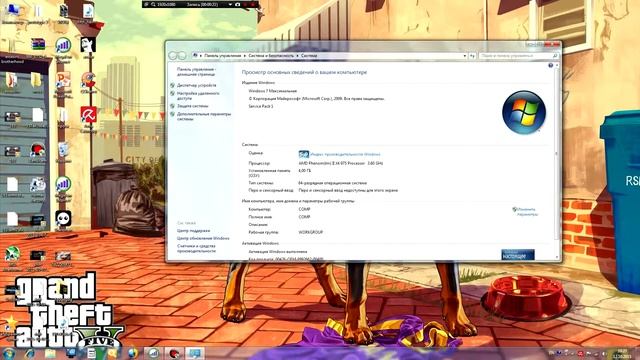This screenshot has width=640, height=360.
Task: Click Изменить параметры link
Action: pos(527,212)
